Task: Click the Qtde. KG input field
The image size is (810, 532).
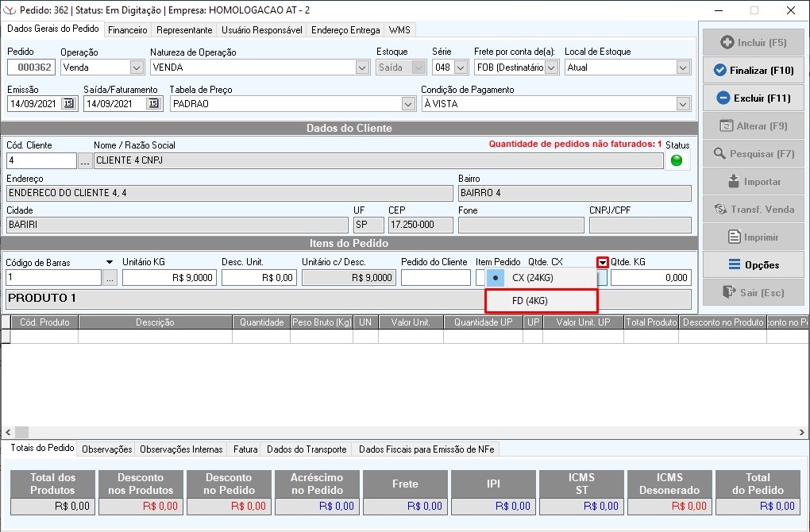Action: click(650, 278)
